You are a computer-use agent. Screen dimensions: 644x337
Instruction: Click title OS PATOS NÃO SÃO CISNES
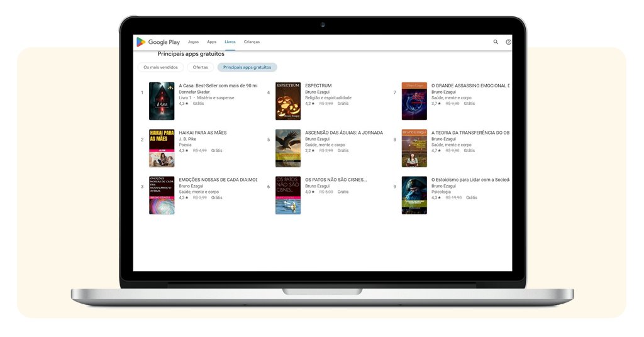pos(336,180)
